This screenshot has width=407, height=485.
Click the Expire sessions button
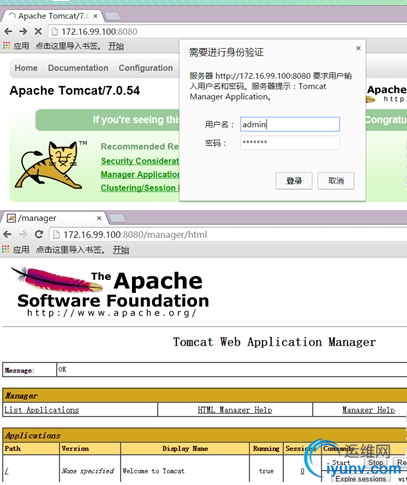click(361, 479)
